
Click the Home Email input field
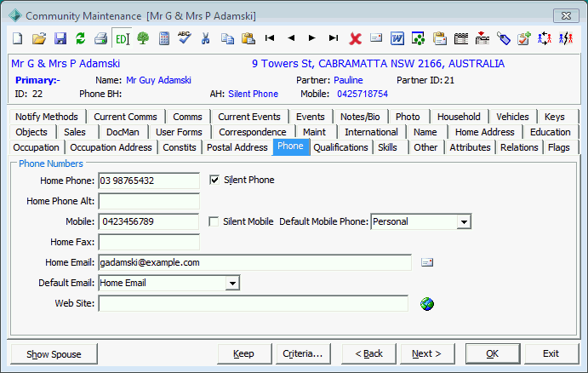(x=255, y=262)
